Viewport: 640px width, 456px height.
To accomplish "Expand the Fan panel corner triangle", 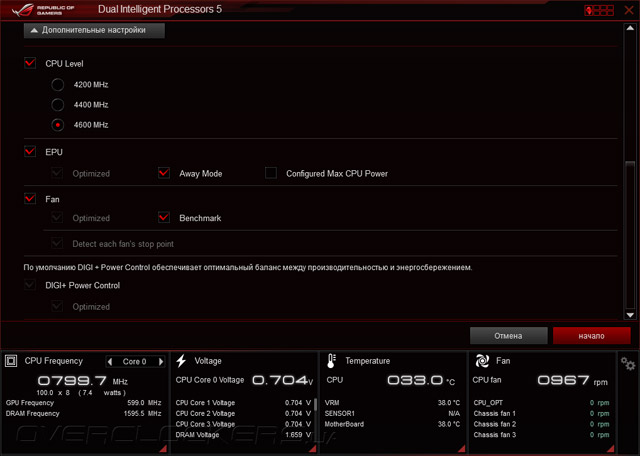I will pyautogui.click(x=611, y=449).
